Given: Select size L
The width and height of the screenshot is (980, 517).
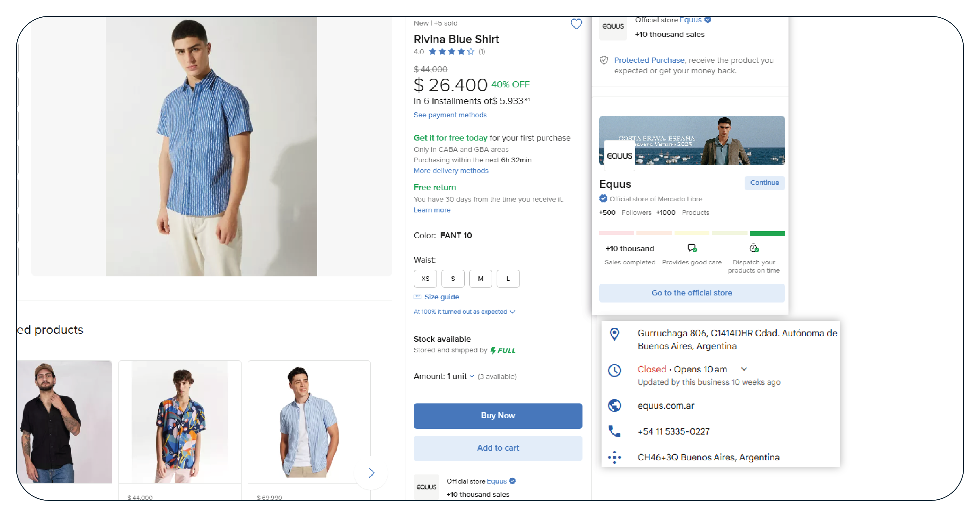Looking at the screenshot, I should tap(508, 278).
